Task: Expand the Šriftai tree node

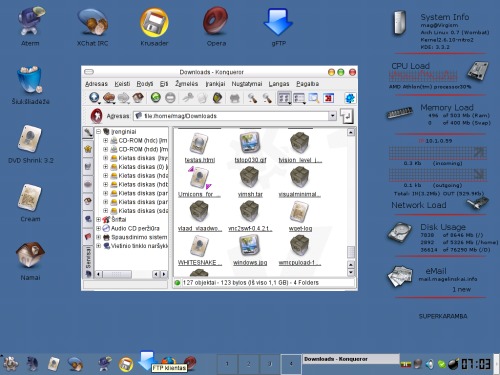Action: point(99,219)
